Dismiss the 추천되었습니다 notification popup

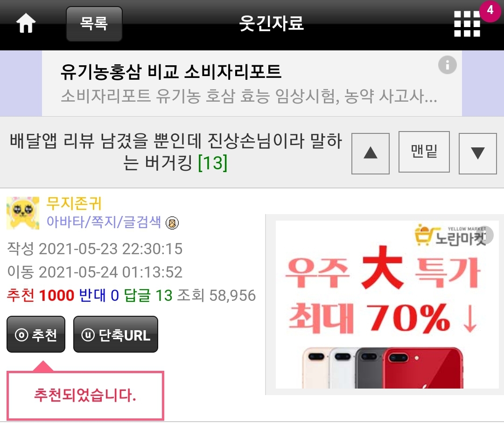pyautogui.click(x=85, y=396)
